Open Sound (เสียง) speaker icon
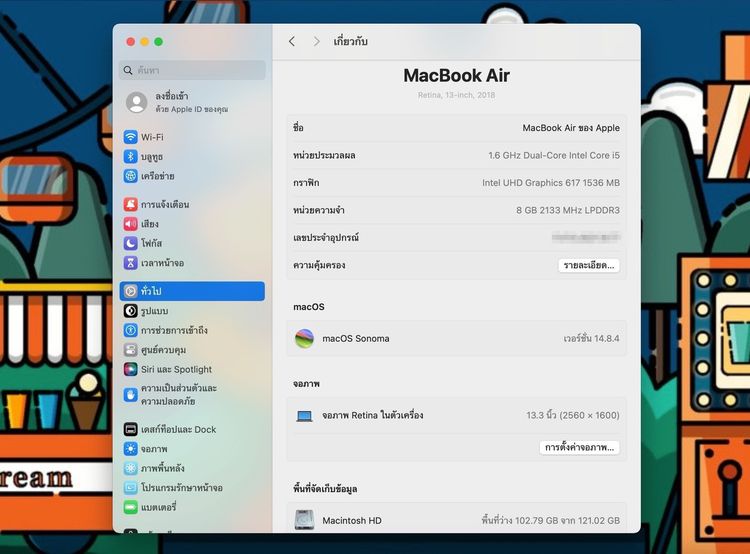 pos(131,224)
